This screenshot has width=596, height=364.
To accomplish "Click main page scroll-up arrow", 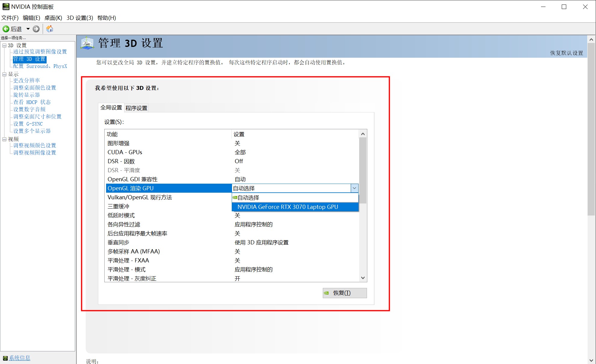I will click(x=591, y=39).
